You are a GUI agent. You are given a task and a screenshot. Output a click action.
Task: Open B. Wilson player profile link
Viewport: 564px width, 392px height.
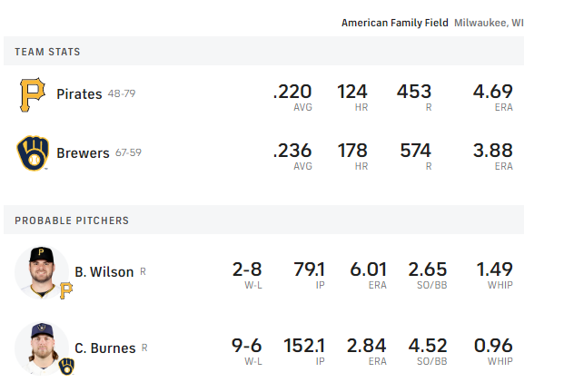[x=104, y=272]
